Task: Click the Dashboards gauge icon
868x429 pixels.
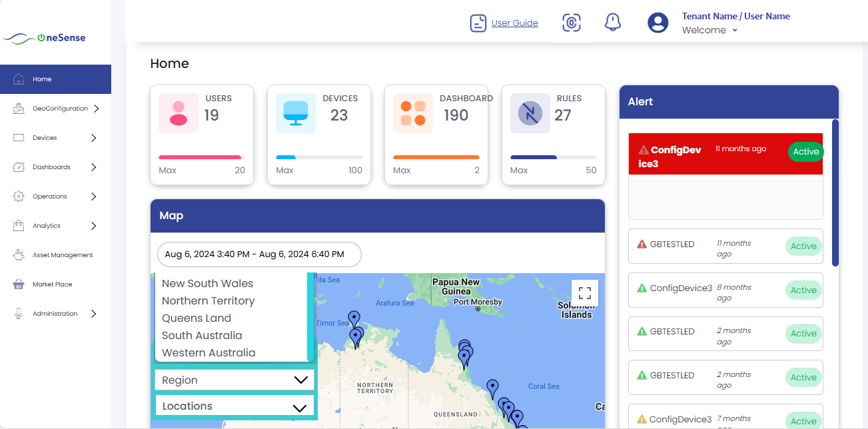Action: [19, 167]
